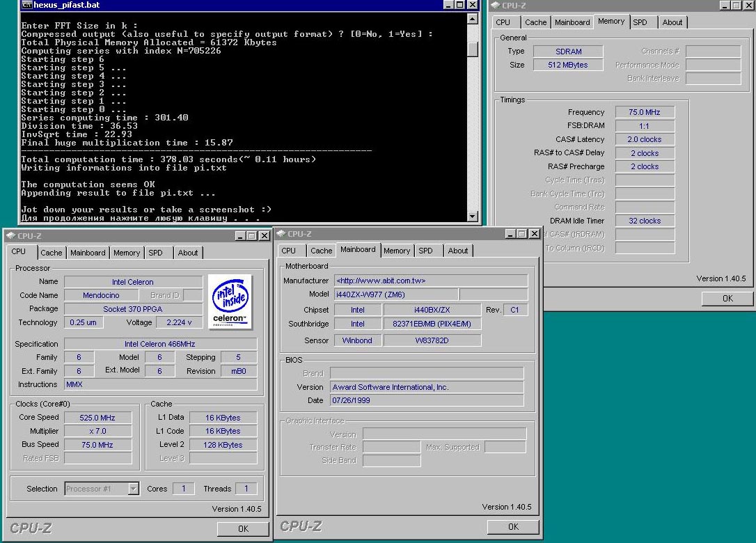Screen dimensions: 756x543
Task: Click the 512 MBytes memory size value
Action: pyautogui.click(x=569, y=65)
